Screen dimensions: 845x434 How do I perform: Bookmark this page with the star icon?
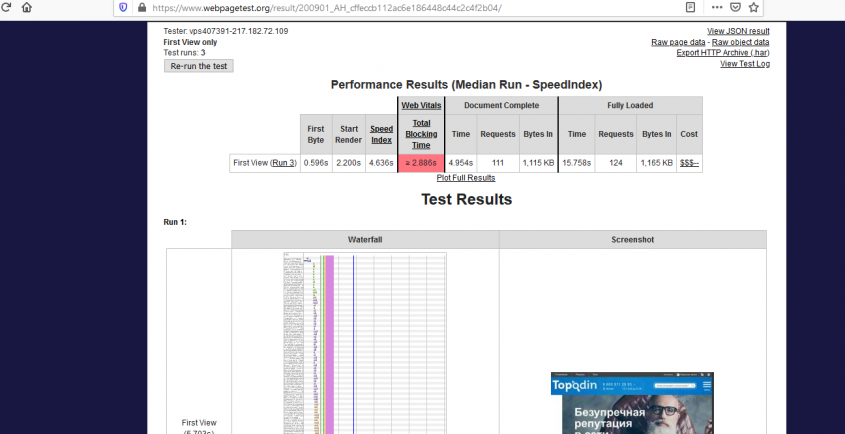pyautogui.click(x=755, y=6)
